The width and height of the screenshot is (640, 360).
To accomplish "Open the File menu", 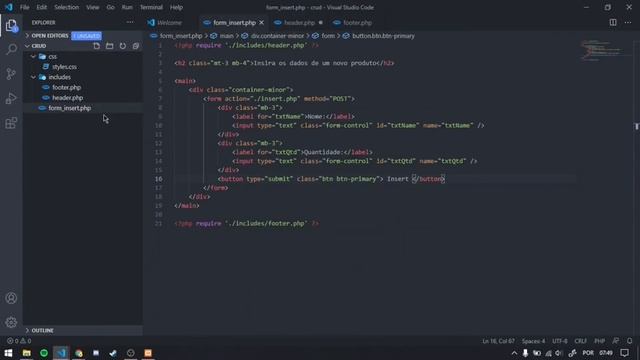I will (24, 7).
